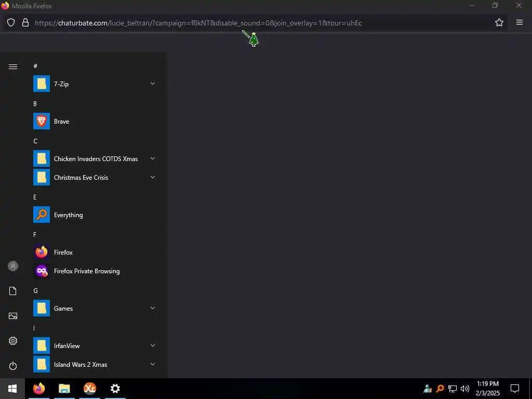Open the user account icon in Start sidebar
Screen dimensions: 532x399
[13, 266]
